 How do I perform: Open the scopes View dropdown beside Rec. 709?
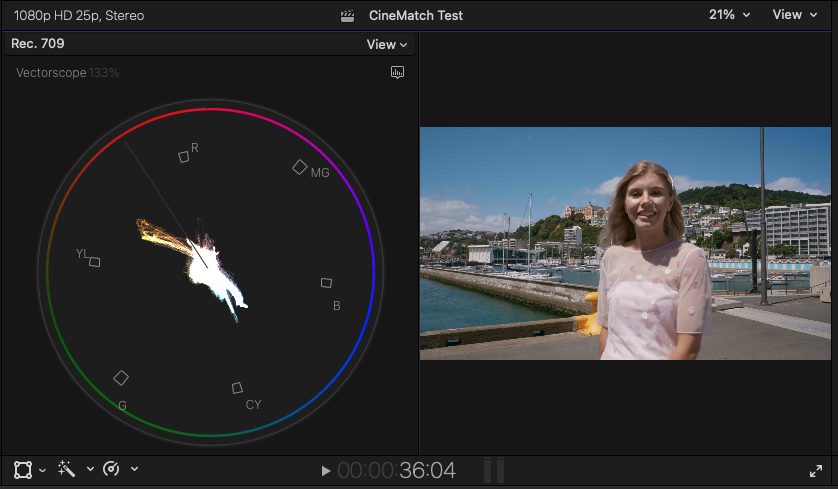point(387,44)
